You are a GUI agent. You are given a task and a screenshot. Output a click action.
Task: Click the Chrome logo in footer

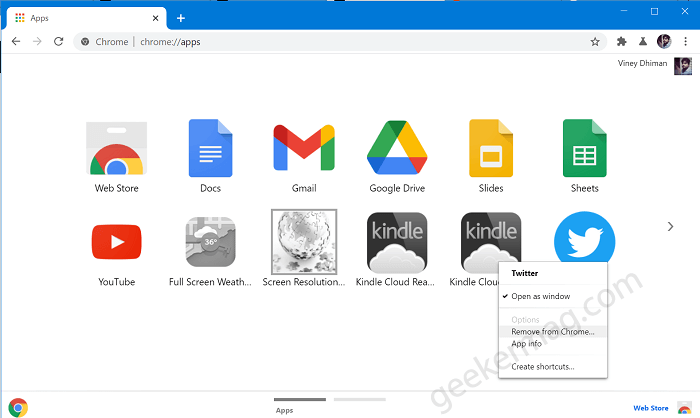coord(18,408)
